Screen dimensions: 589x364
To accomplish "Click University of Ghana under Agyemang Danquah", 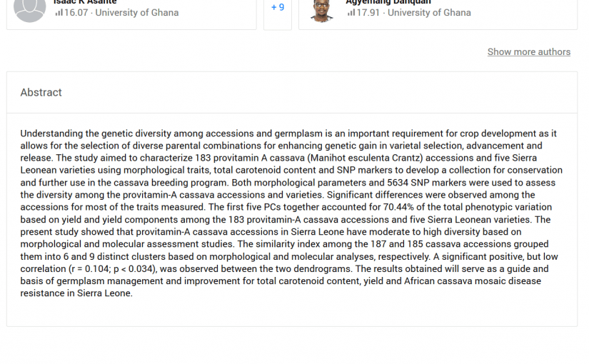I will pos(429,13).
